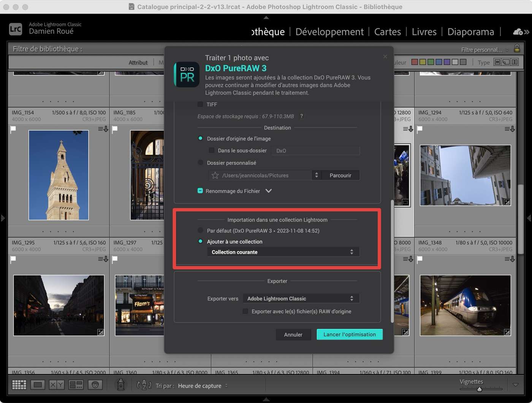Open Filtre personnalisé preset dropdown
This screenshot has height=403, width=532.
tap(485, 49)
